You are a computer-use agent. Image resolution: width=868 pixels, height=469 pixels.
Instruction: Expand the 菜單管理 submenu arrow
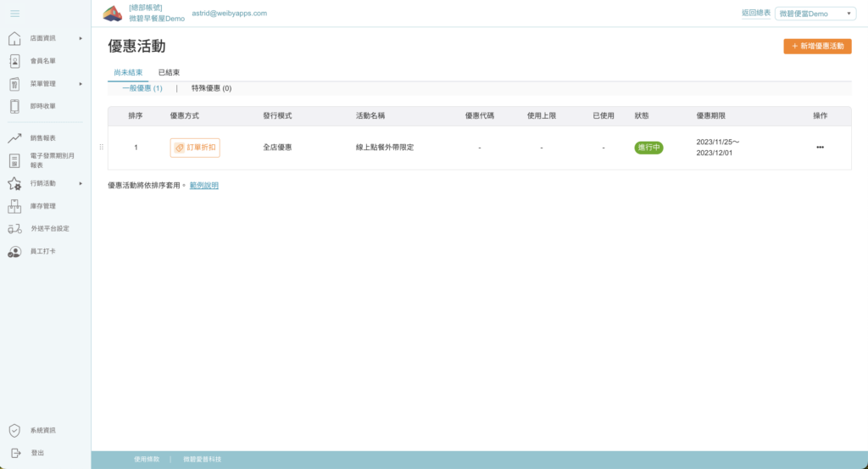click(x=81, y=84)
